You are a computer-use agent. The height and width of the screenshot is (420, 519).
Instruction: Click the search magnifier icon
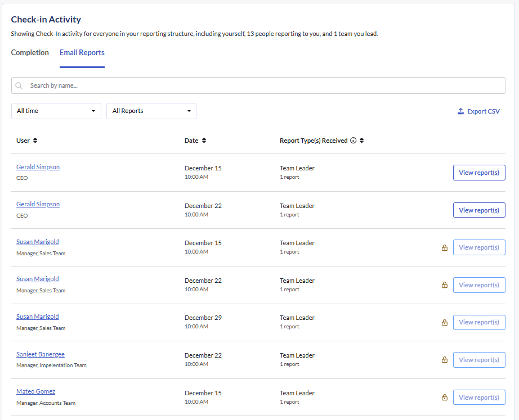click(x=19, y=85)
